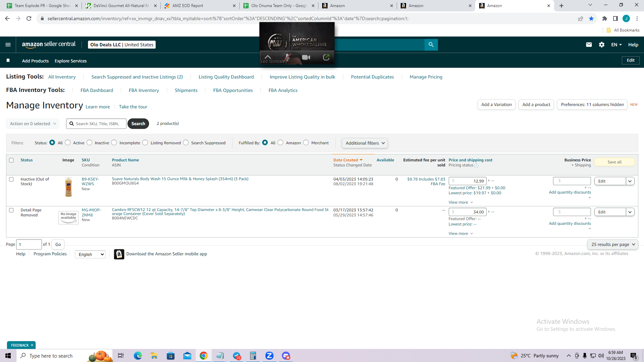Select Fulfilled By Merchant filter
This screenshot has width=644, height=362.
tap(306, 143)
